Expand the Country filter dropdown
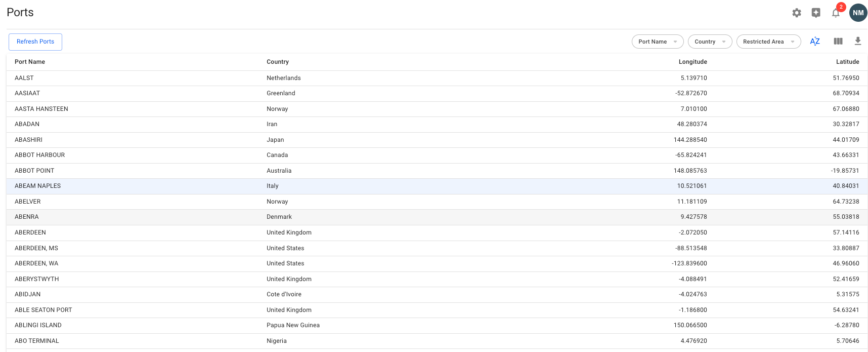868x352 pixels. click(x=710, y=42)
